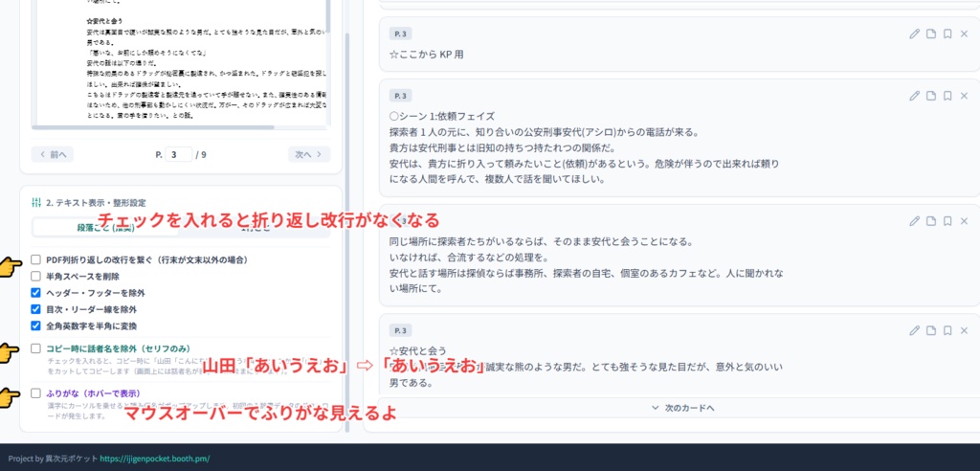This screenshot has height=471, width=980.
Task: Copy the '☆安代と会う' card text
Action: (x=931, y=330)
